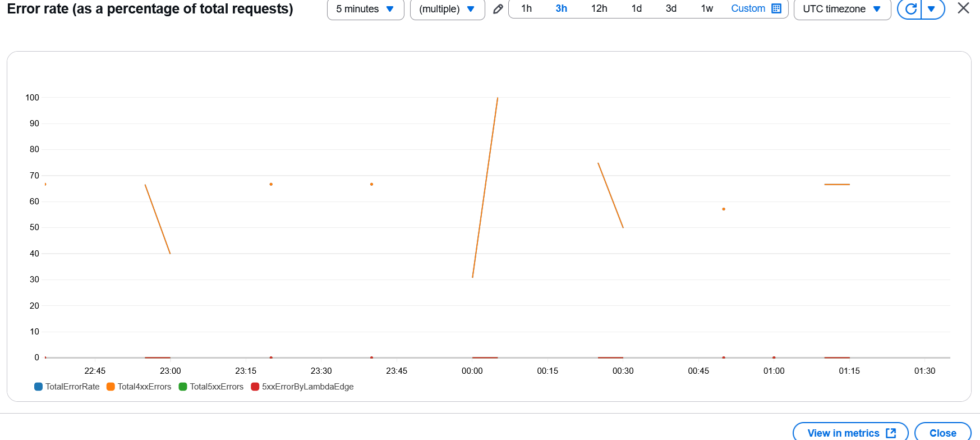This screenshot has width=980, height=440.
Task: Open the refresh interval dropdown arrow
Action: pyautogui.click(x=932, y=9)
